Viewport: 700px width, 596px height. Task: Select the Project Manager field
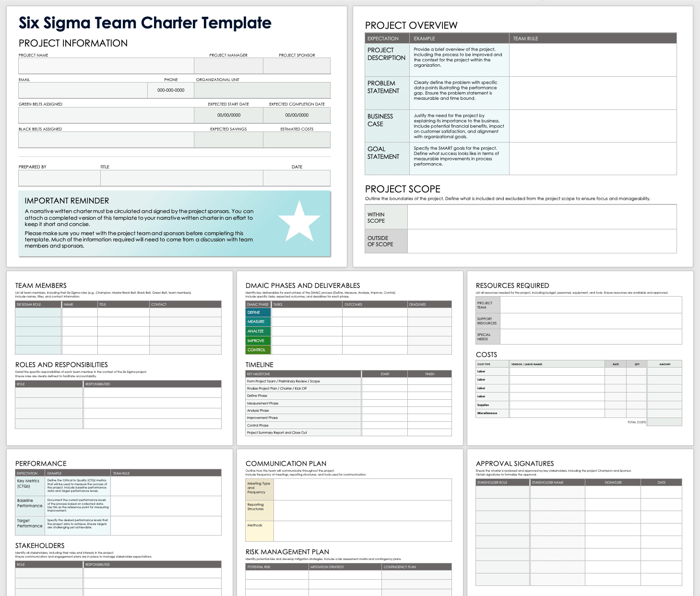pyautogui.click(x=228, y=66)
